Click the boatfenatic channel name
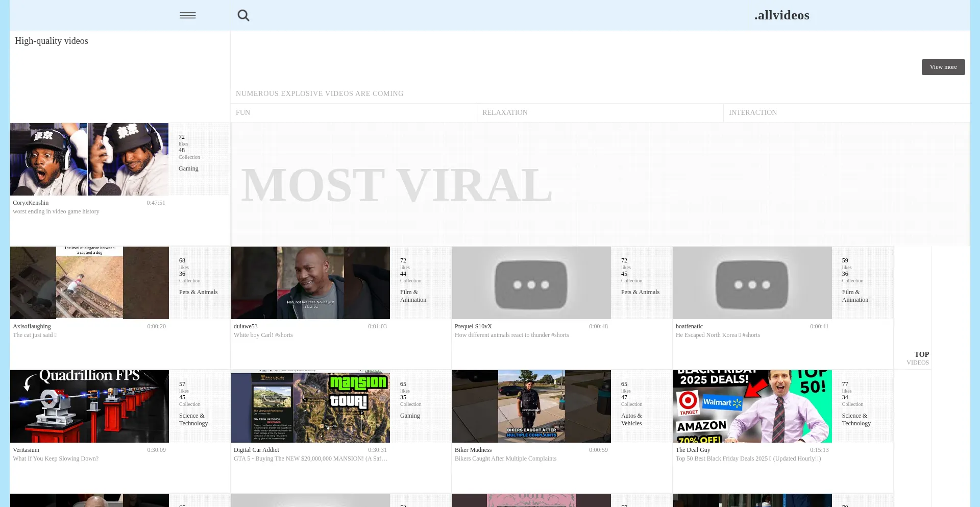 pos(689,326)
